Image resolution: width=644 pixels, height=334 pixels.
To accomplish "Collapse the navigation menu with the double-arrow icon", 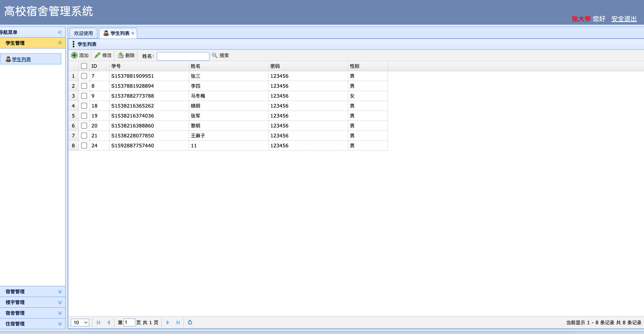I will point(60,32).
